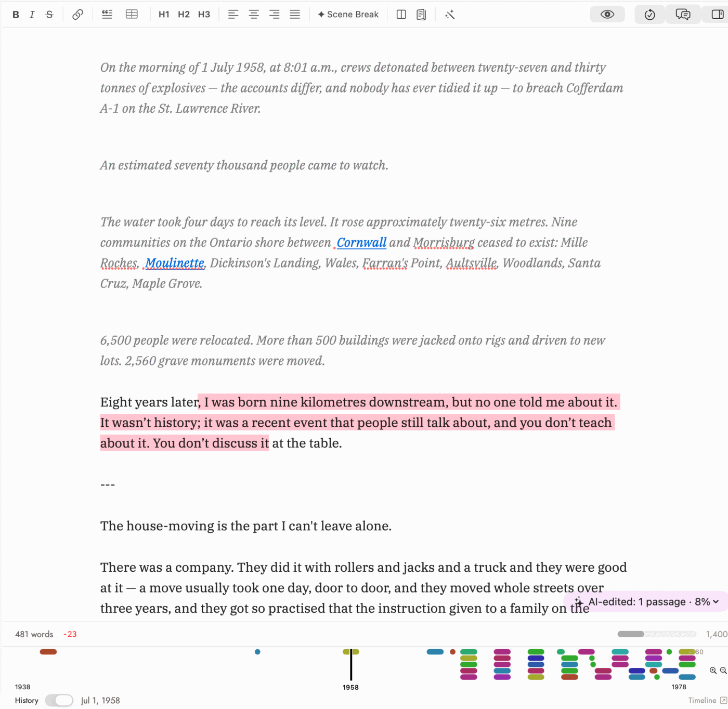Click the document page icon in the toolbar
Viewport: 728px width, 709px height.
click(x=421, y=15)
